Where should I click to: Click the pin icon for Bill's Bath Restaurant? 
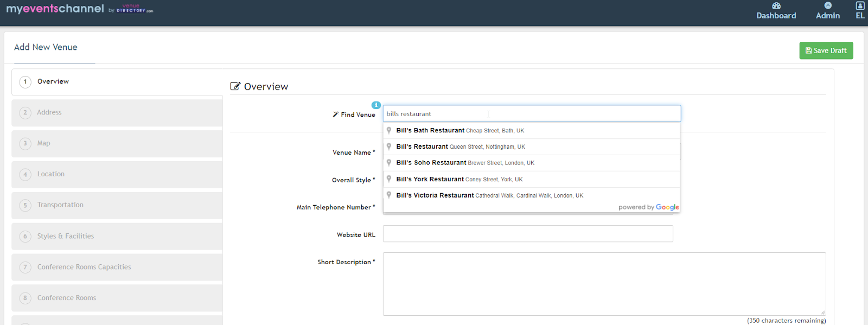tap(389, 130)
